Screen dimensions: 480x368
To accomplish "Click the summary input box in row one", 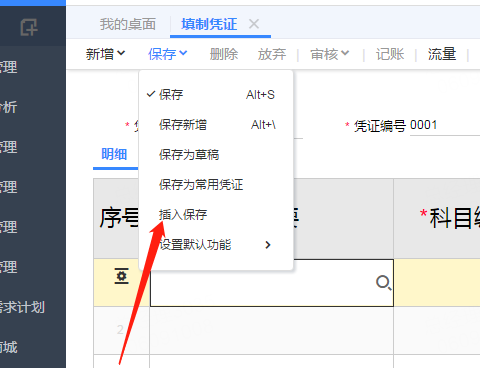I will [272, 283].
